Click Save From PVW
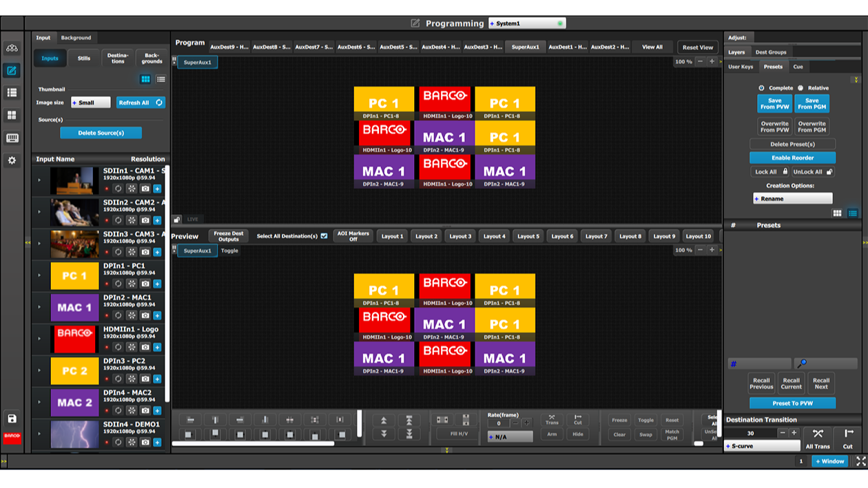Screen dimensions: 868x488 (774, 103)
